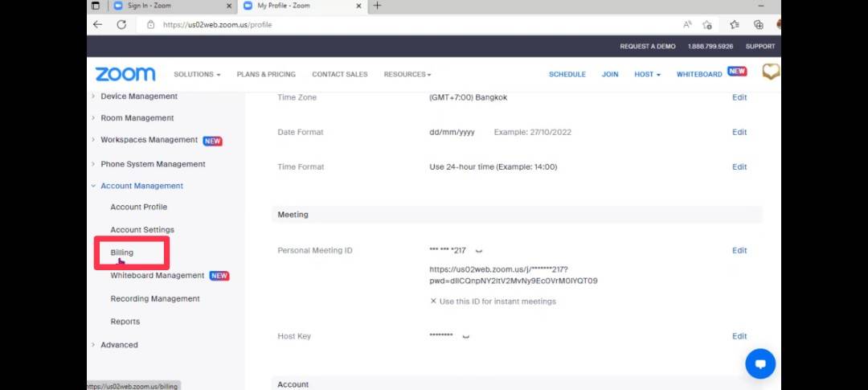The height and width of the screenshot is (390, 868).
Task: Open the user profile avatar icon
Action: click(x=771, y=72)
